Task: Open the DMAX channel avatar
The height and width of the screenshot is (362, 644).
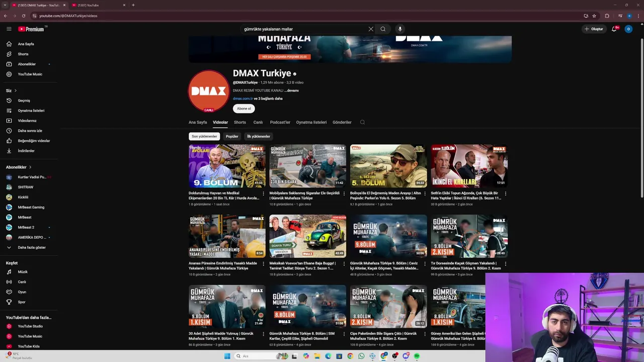Action: pos(209,91)
